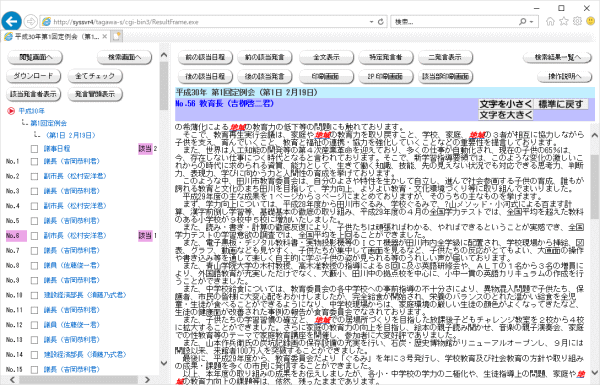Select the (第1日 2月19日) tree entry
This screenshot has height=385, width=600.
coord(70,135)
